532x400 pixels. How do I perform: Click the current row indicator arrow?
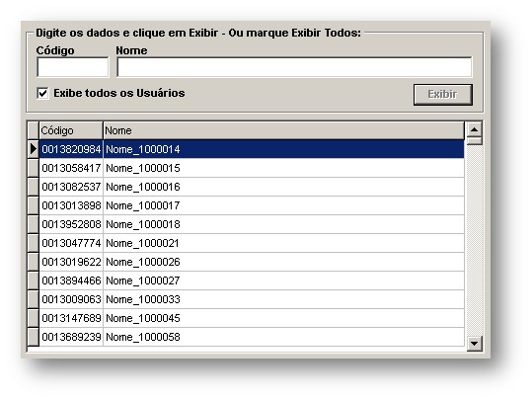tap(33, 149)
